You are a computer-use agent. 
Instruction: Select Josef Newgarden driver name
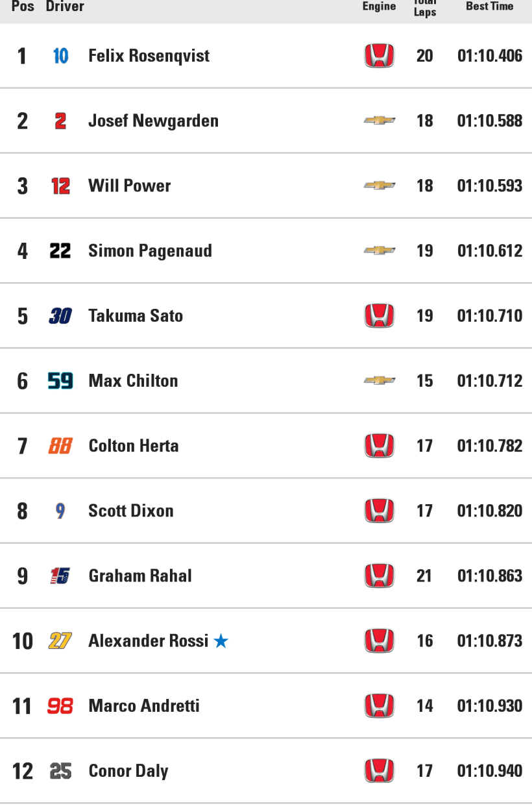point(153,121)
